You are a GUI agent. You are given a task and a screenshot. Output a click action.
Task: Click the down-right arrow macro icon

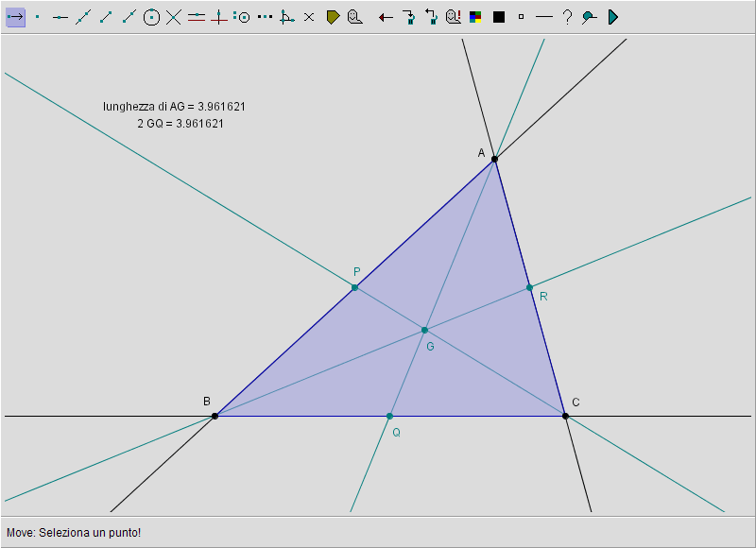409,17
